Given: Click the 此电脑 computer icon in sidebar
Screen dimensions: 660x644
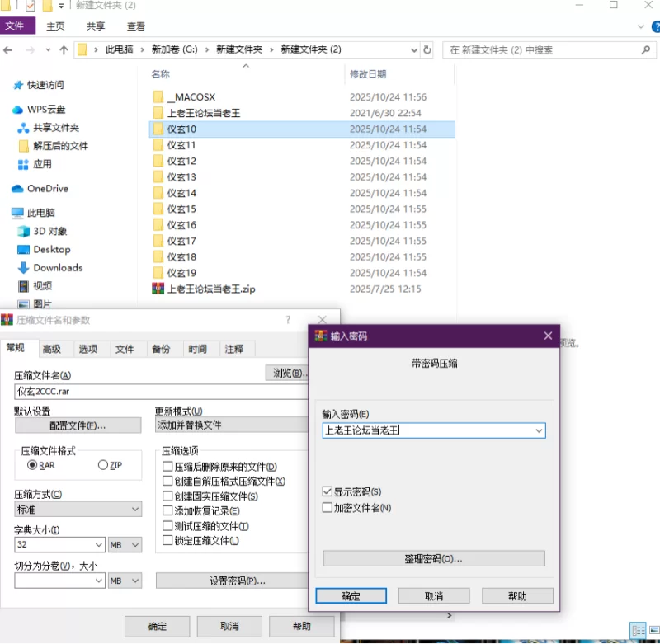Looking at the screenshot, I should 17,213.
